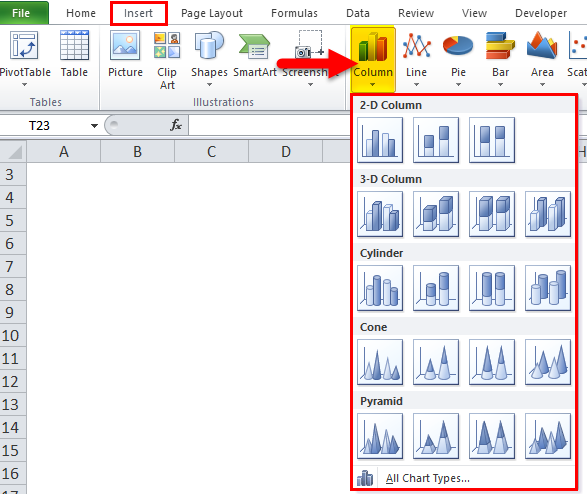
Task: Select row 3 header
Action: (13, 174)
